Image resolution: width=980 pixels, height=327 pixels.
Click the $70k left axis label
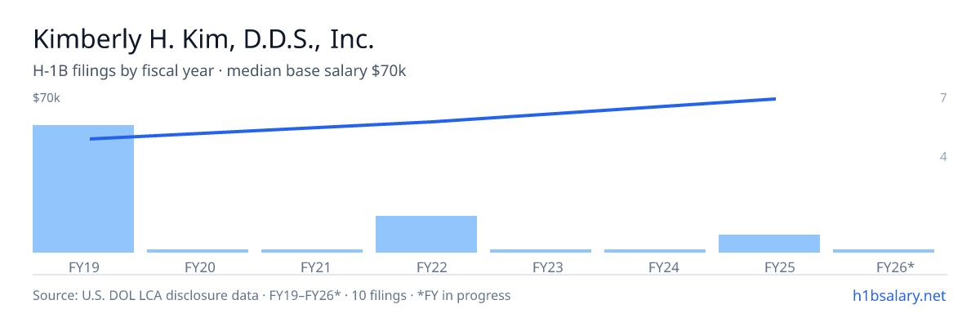point(47,98)
